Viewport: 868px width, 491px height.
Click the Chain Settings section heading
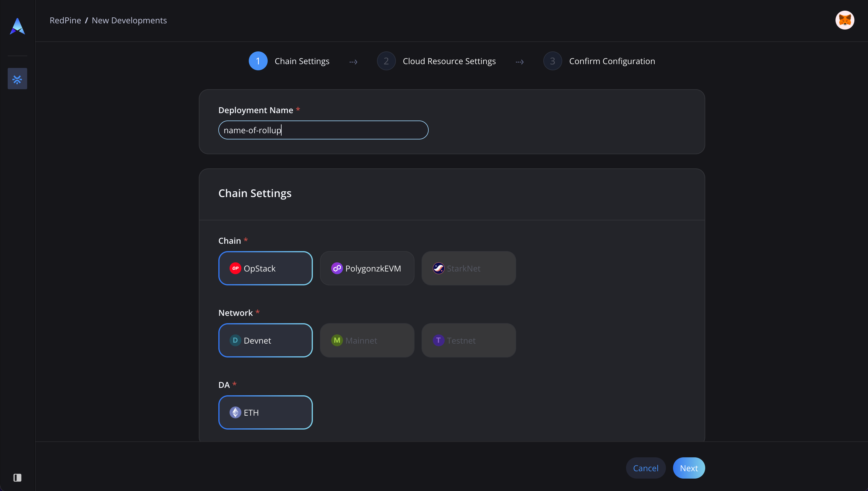pyautogui.click(x=255, y=193)
